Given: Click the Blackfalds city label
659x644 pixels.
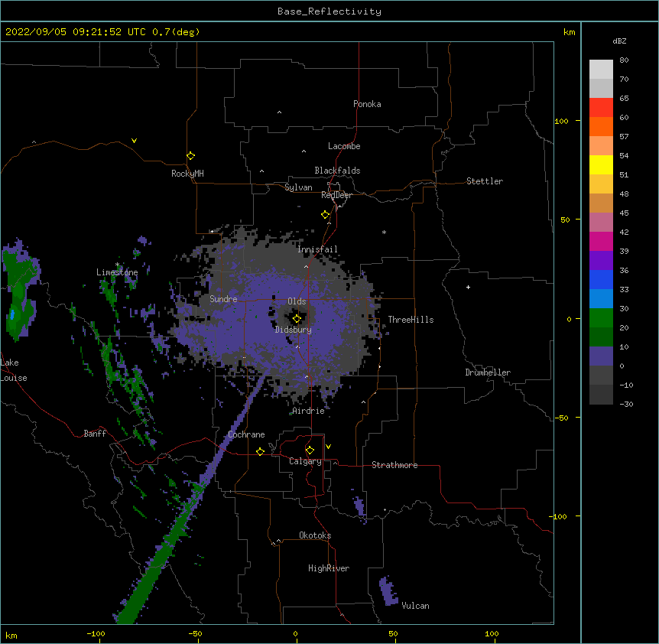Looking at the screenshot, I should 337,171.
